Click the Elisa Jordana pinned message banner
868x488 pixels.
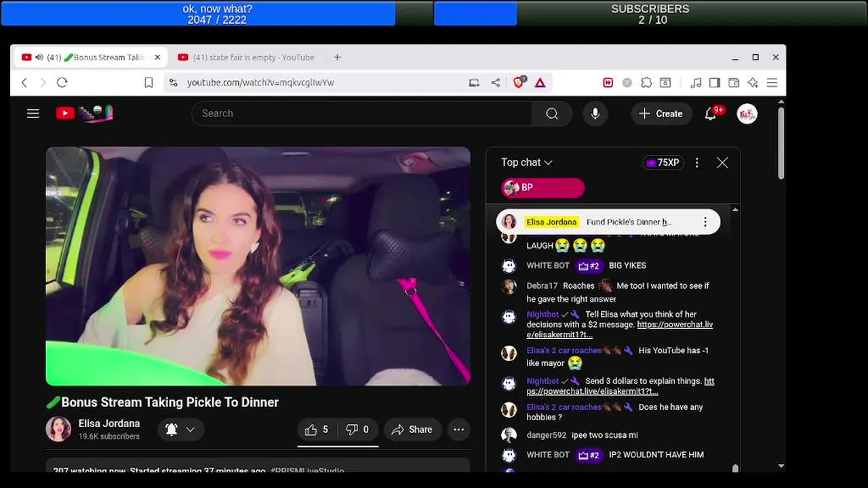point(608,222)
